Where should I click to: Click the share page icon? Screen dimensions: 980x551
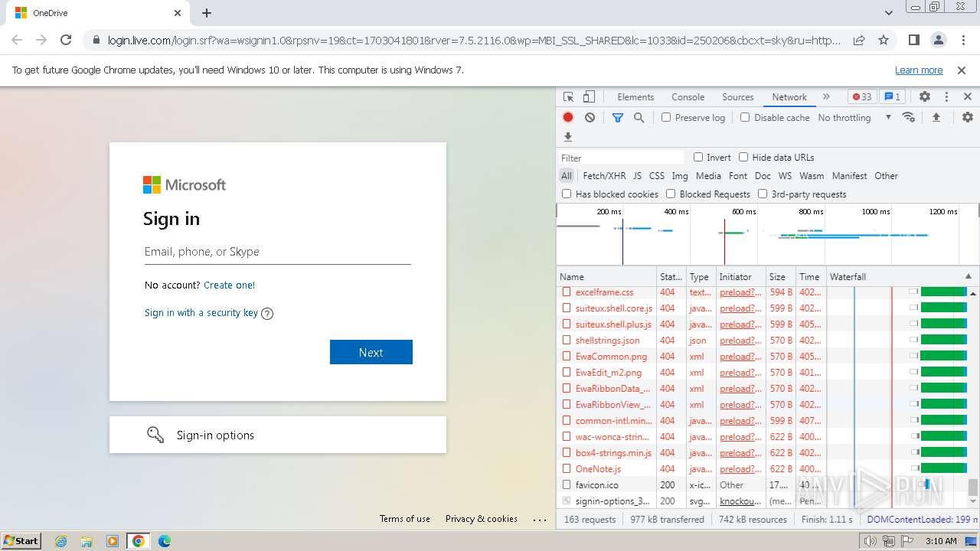[x=859, y=40]
